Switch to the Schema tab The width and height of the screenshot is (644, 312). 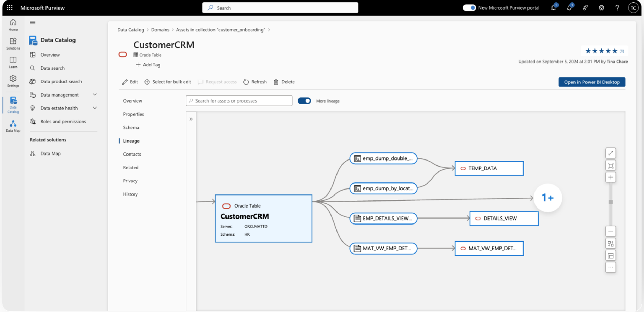click(131, 127)
